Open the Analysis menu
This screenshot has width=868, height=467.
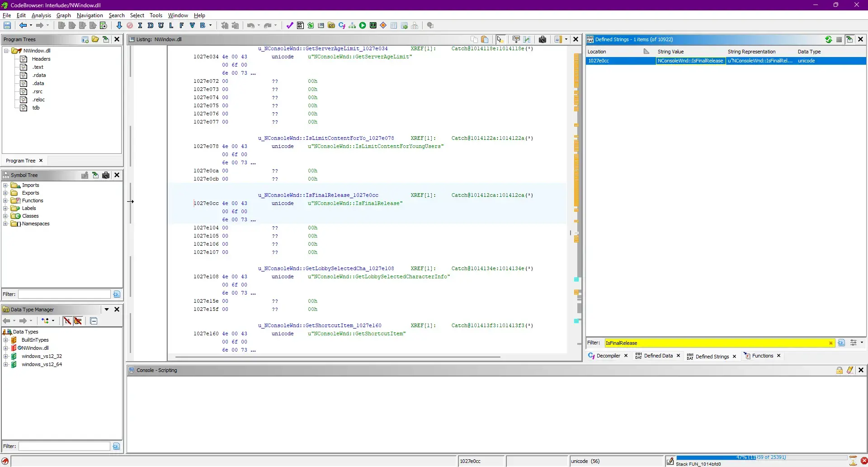pos(41,15)
